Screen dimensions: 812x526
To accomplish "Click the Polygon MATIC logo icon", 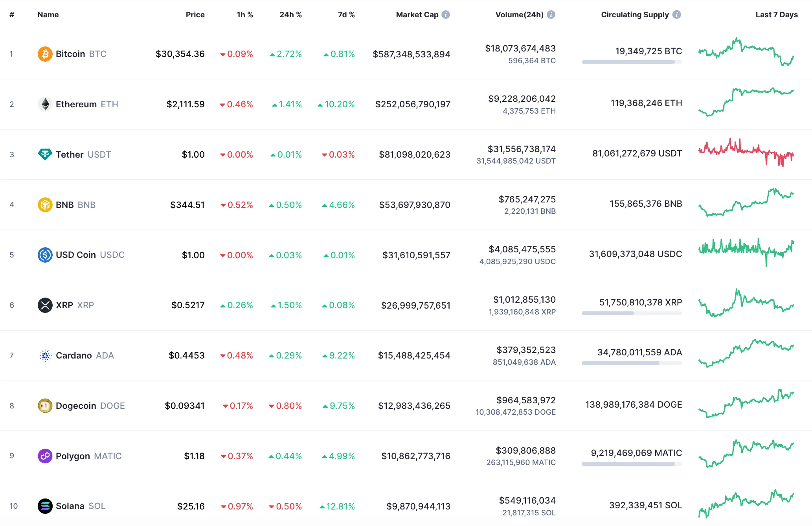I will pyautogui.click(x=45, y=456).
